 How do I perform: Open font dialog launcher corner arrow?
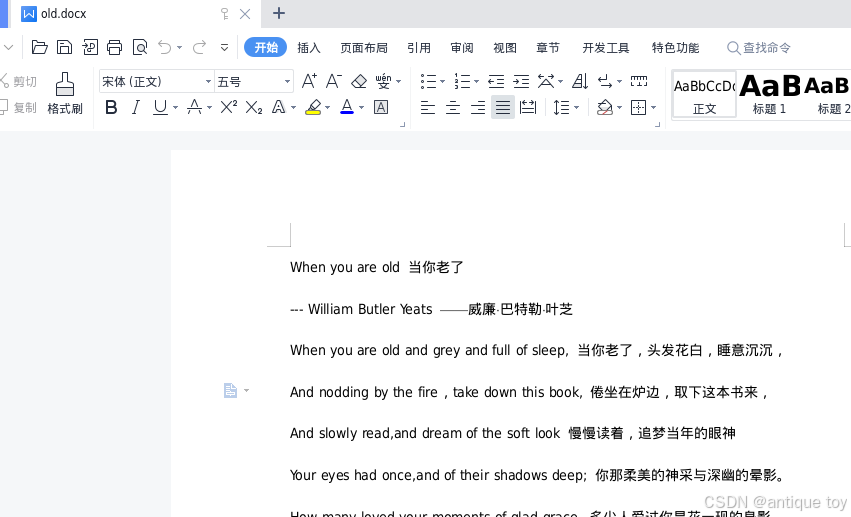tap(403, 125)
